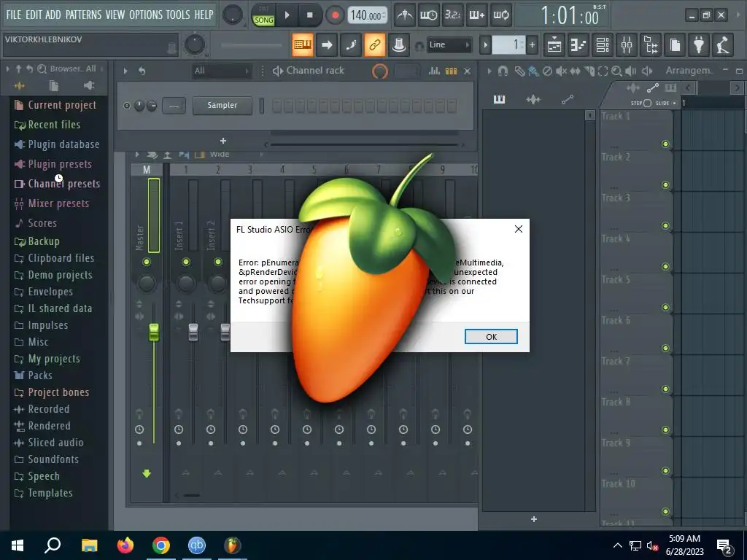Open the VIEW menu
Viewport: 747px width, 560px height.
(115, 15)
